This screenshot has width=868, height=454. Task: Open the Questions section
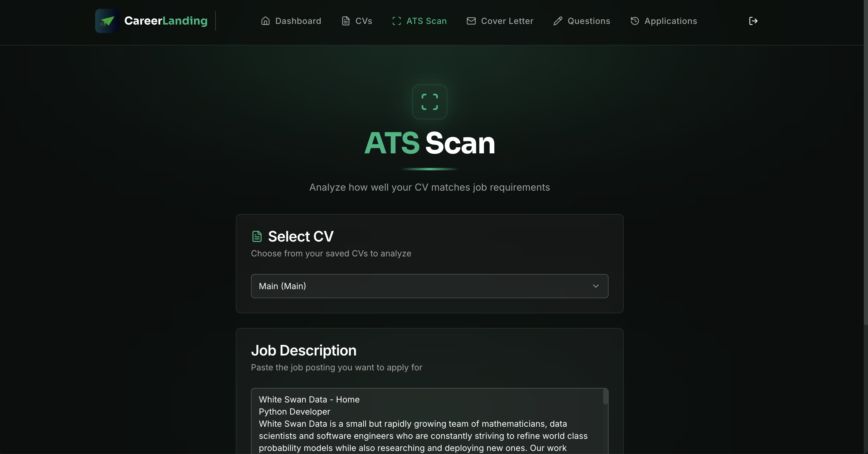589,21
